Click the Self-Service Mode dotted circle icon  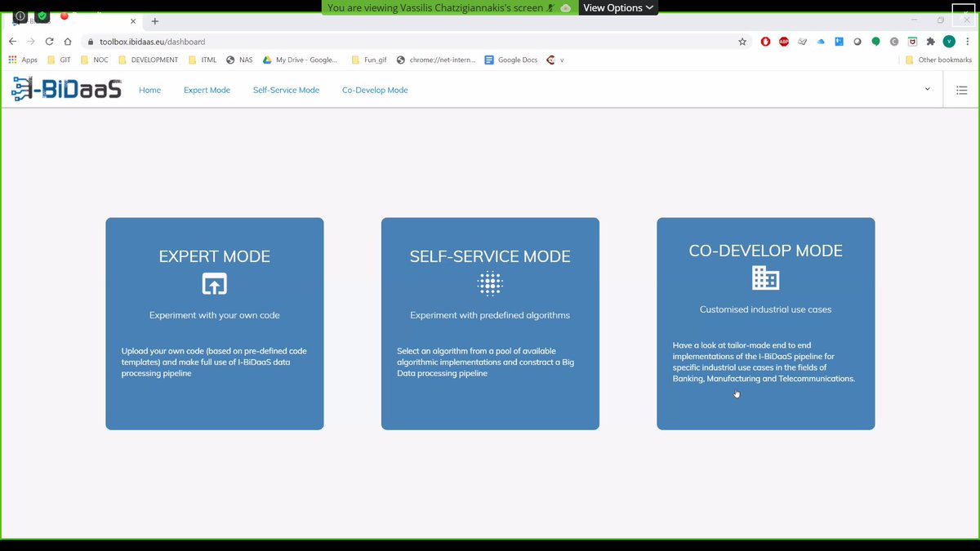(x=490, y=283)
